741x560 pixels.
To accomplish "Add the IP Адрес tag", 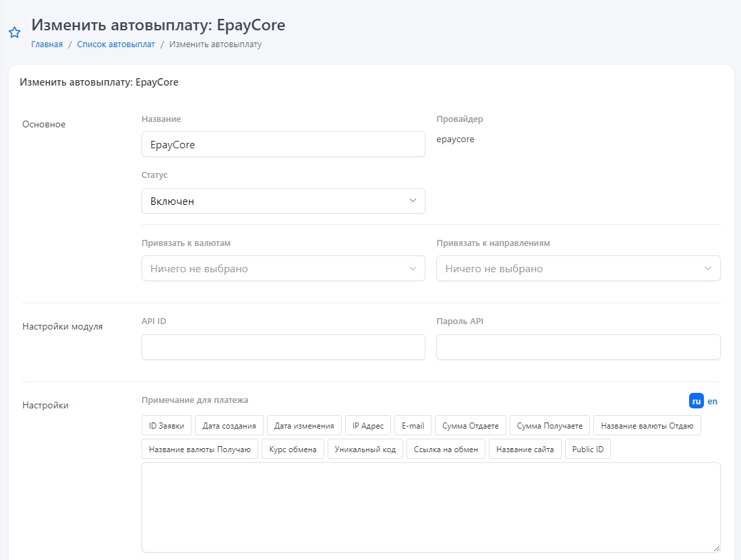I will pyautogui.click(x=367, y=425).
